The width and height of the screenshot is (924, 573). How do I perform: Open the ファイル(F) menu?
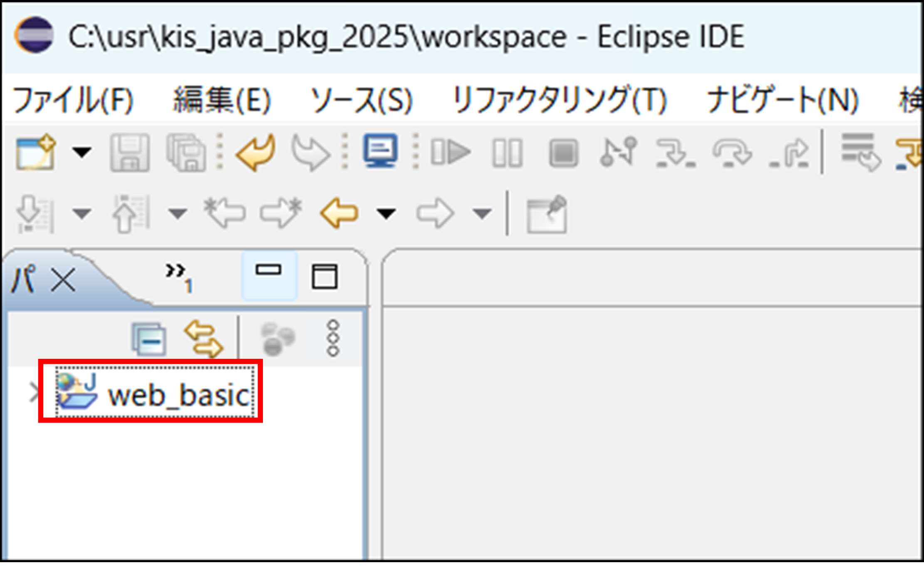[x=73, y=100]
